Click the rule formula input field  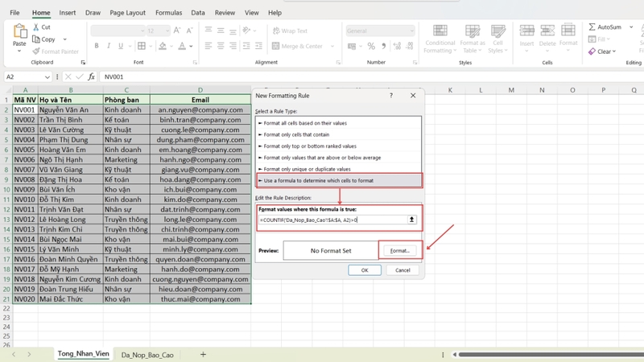pos(332,220)
